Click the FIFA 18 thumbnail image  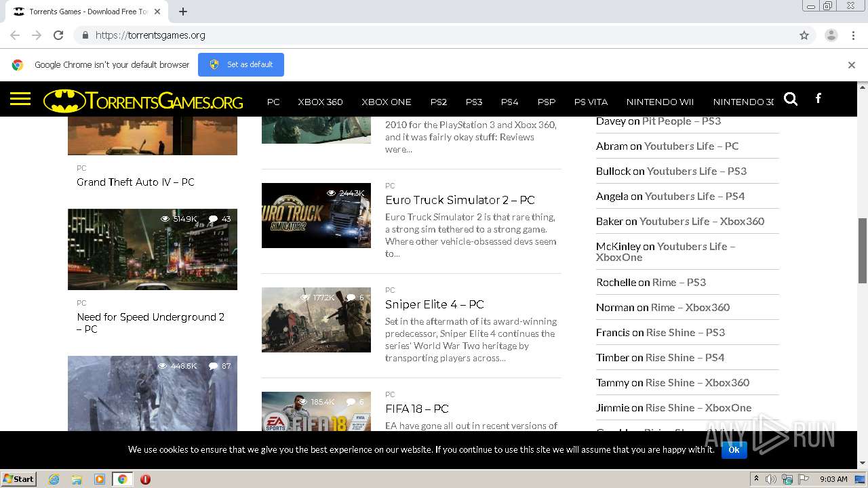pos(316,411)
